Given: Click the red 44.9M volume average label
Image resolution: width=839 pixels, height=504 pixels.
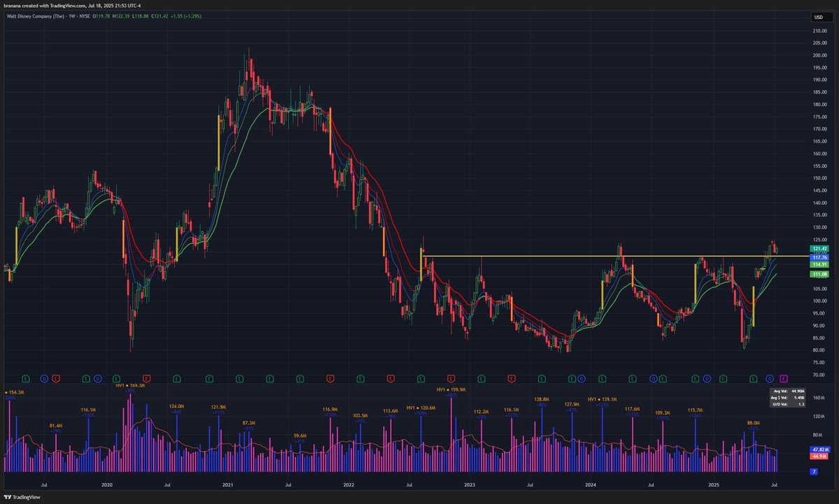Looking at the screenshot, I should click(x=819, y=456).
